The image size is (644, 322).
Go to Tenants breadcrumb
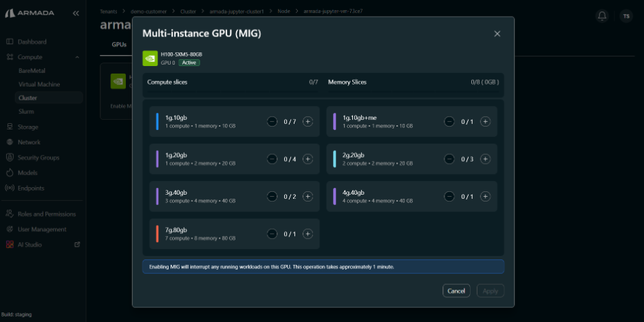coord(109,12)
